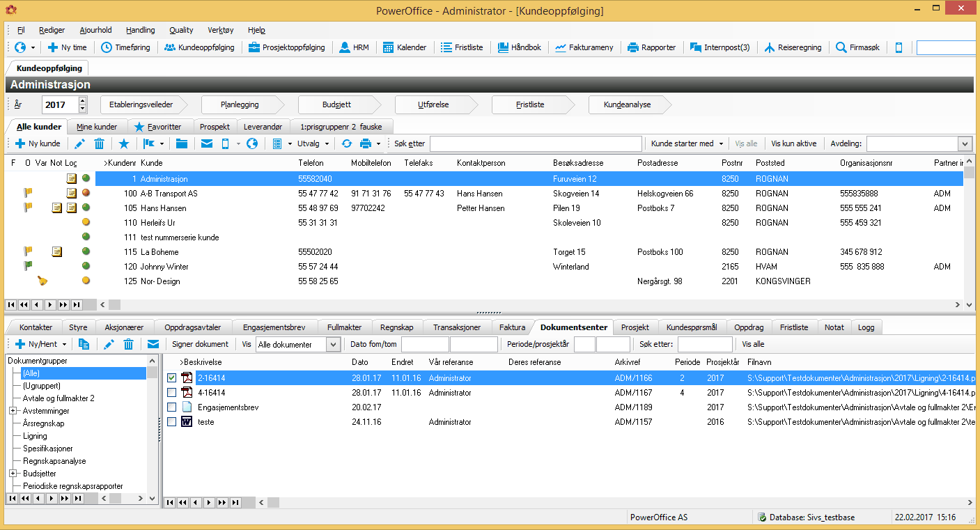
Task: Toggle Vis kun aktive filter
Action: coord(793,143)
